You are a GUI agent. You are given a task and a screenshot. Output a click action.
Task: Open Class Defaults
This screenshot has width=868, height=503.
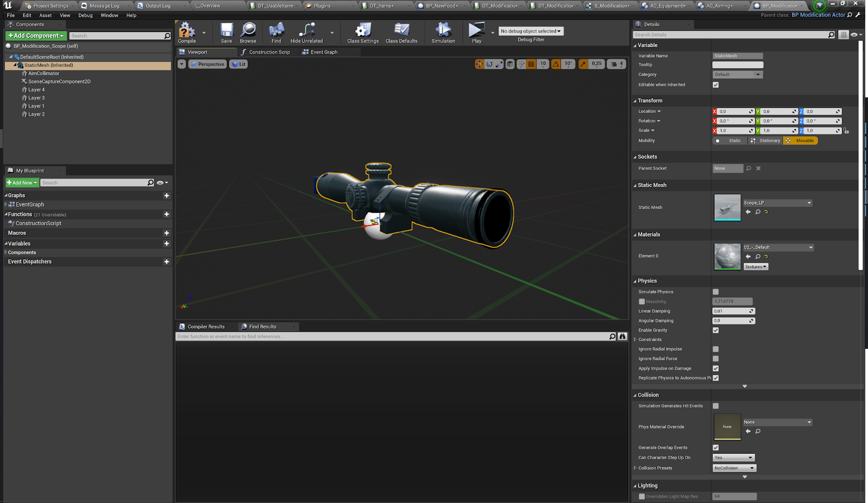click(x=401, y=33)
